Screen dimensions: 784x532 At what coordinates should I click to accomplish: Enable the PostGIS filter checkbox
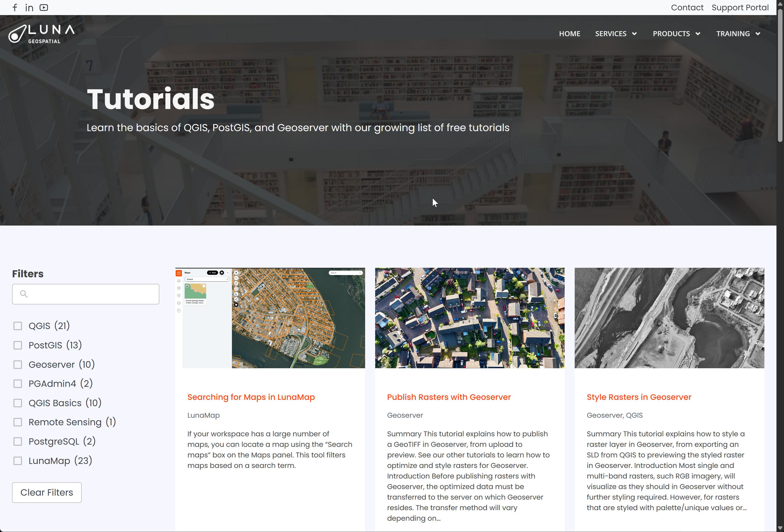point(18,345)
